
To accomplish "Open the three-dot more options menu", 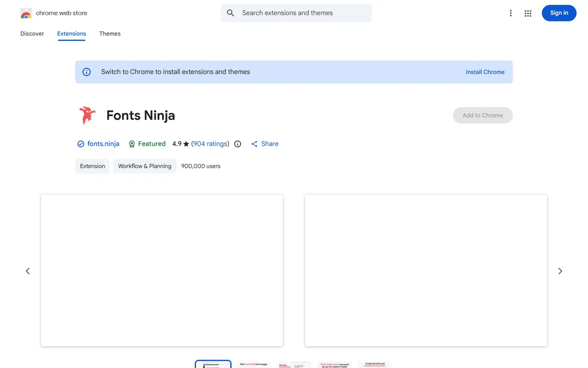I will pyautogui.click(x=511, y=13).
